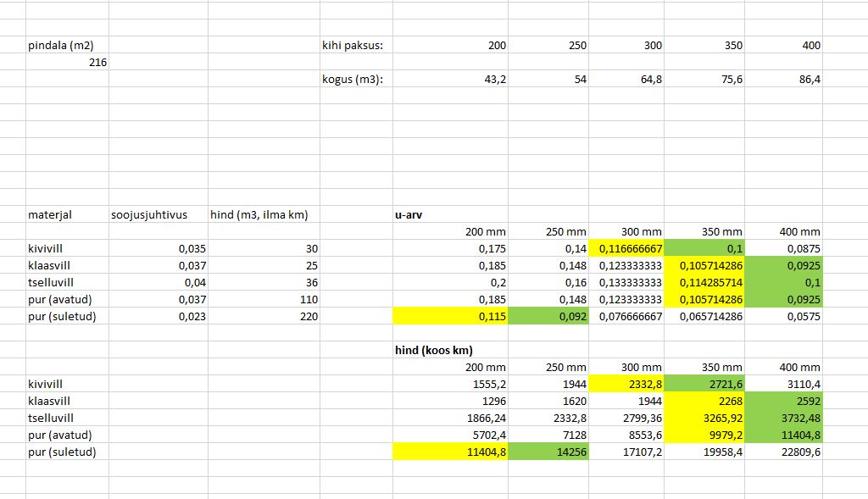868x499 pixels.
Task: Click the "kihi paksus:" label cell
Action: (x=353, y=46)
